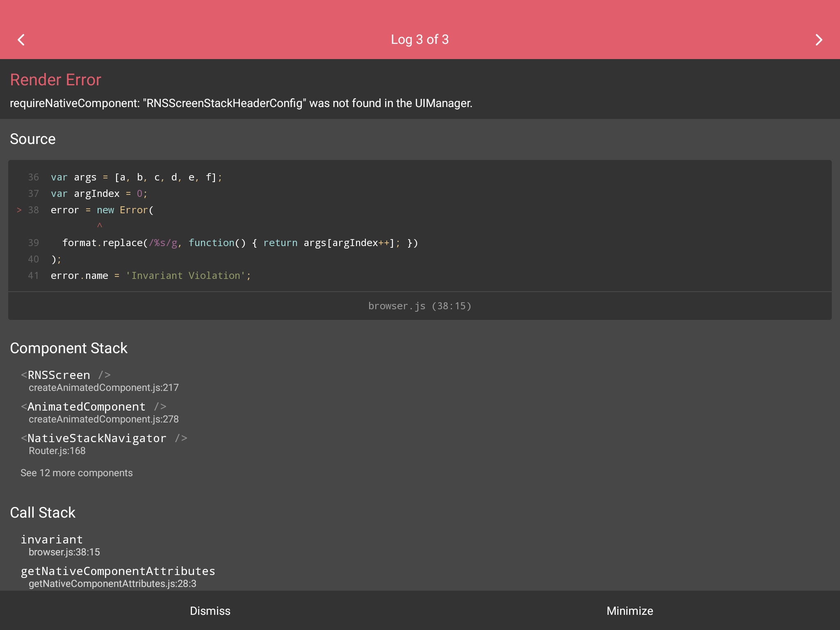
Task: Open browser.js at line 38
Action: point(420,306)
